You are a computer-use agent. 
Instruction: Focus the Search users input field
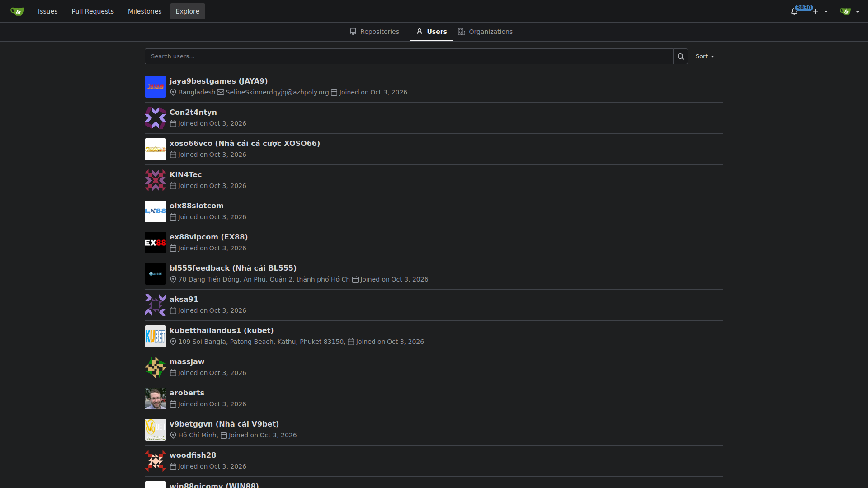[x=409, y=56]
